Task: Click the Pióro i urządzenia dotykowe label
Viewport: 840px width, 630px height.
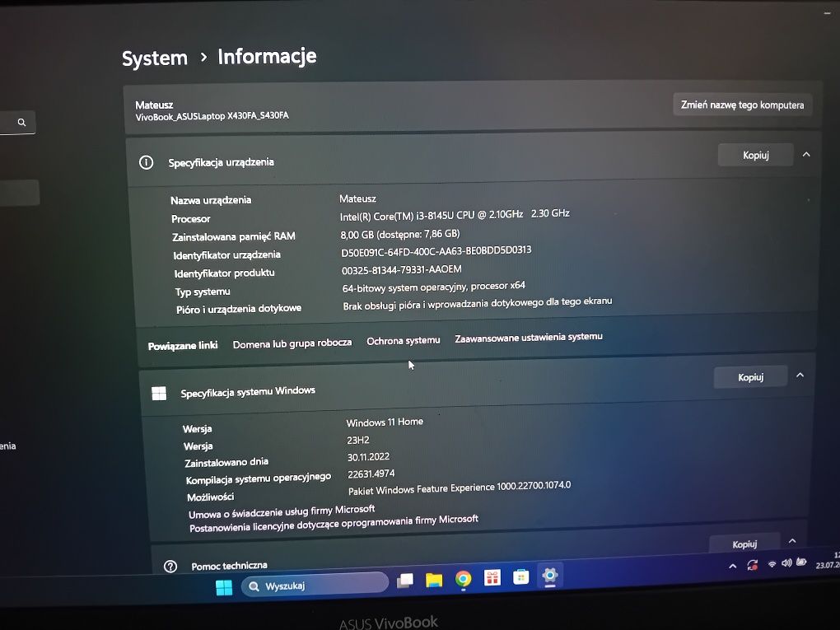Action: tap(239, 309)
